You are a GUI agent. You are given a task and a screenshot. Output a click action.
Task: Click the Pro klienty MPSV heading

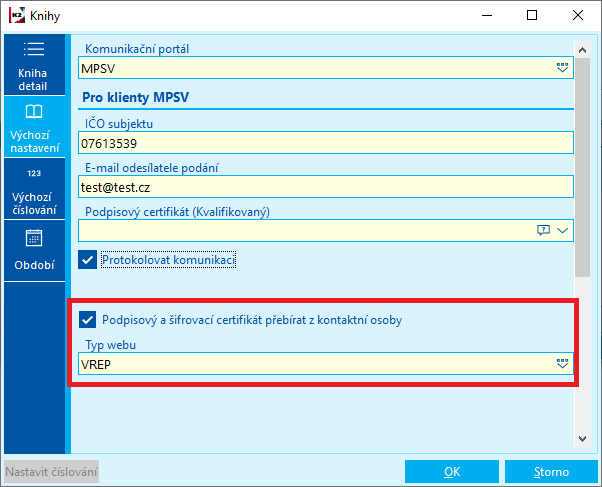point(136,97)
